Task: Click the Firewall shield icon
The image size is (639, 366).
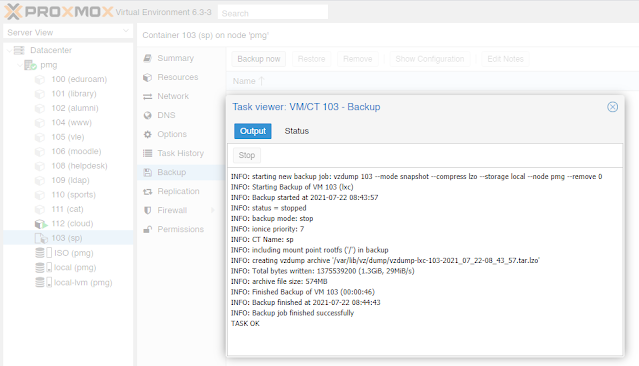Action: pos(148,210)
